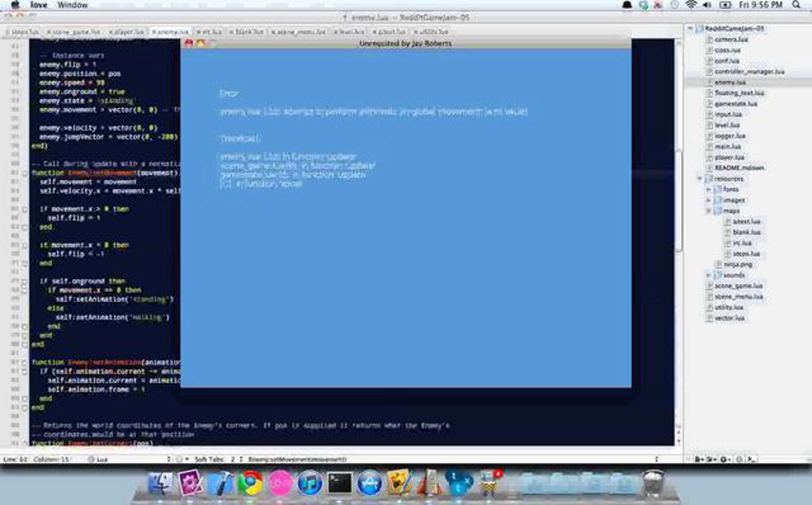Open iTunes from the Dock

pos(310,483)
